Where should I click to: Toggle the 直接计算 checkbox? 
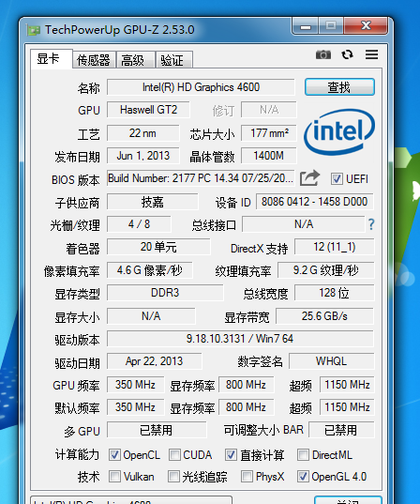tap(231, 454)
